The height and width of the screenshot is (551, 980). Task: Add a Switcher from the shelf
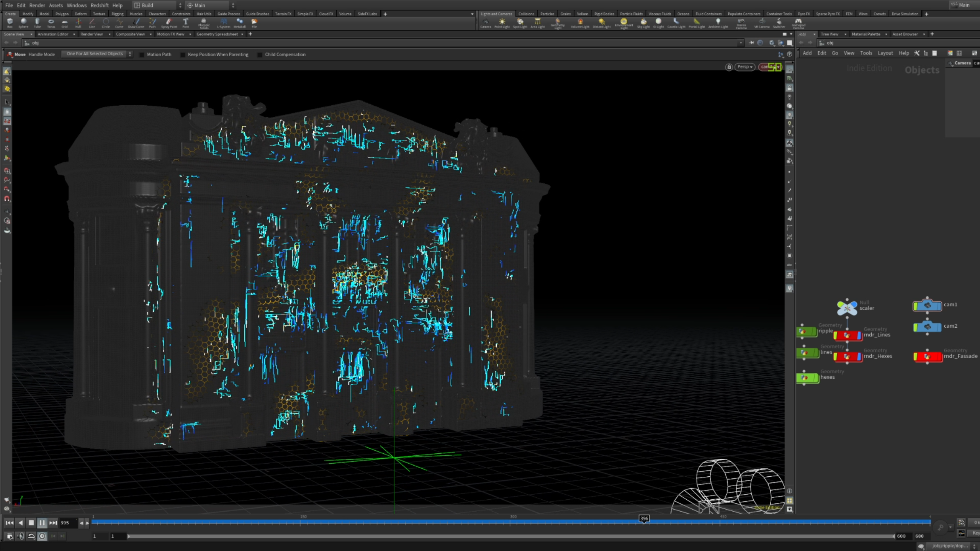pyautogui.click(x=779, y=23)
